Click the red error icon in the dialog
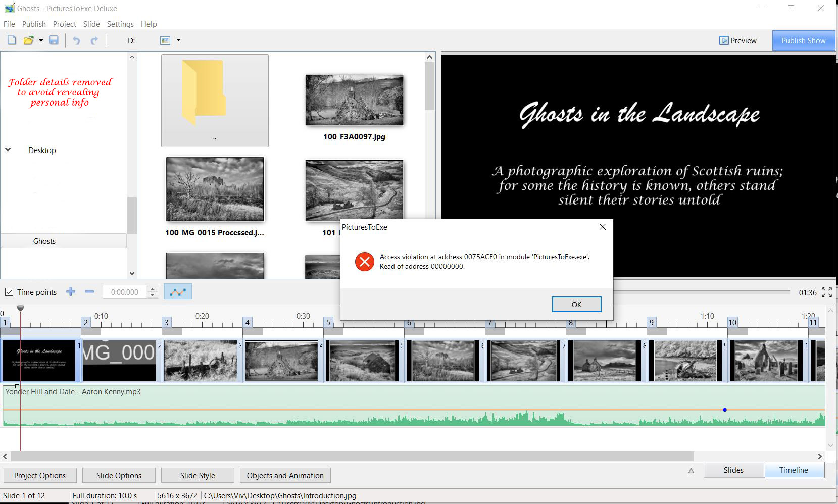838x504 pixels. point(364,262)
